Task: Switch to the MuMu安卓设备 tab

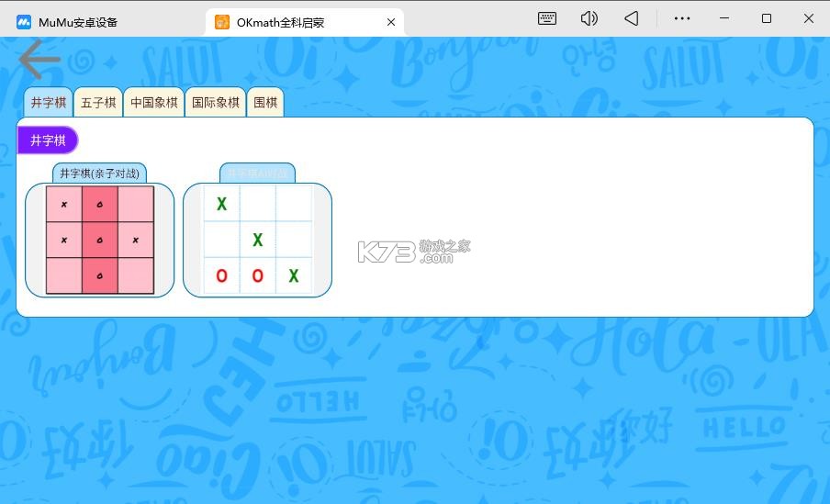Action: click(78, 22)
